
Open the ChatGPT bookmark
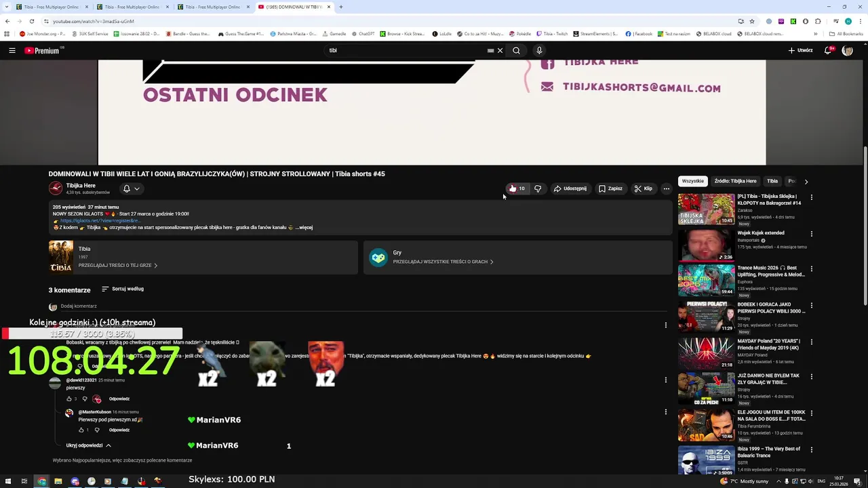coord(362,33)
